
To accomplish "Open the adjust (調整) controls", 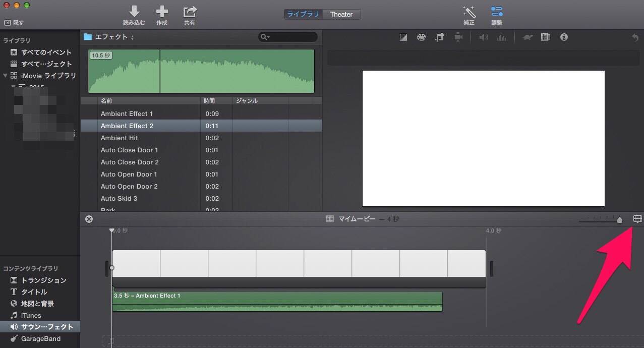I will click(496, 12).
